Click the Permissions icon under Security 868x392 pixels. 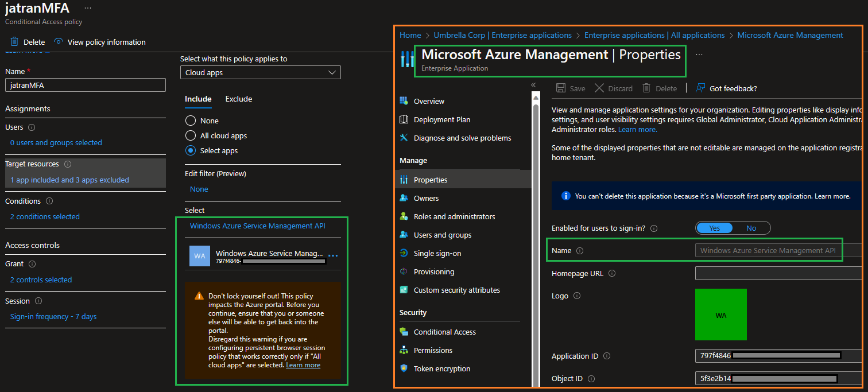(404, 350)
